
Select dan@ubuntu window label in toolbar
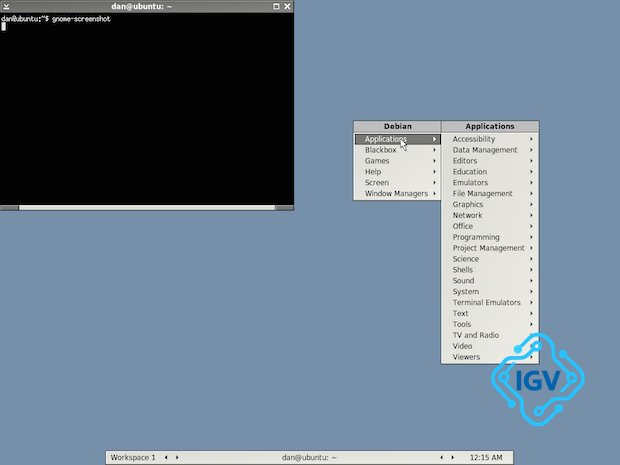(309, 457)
